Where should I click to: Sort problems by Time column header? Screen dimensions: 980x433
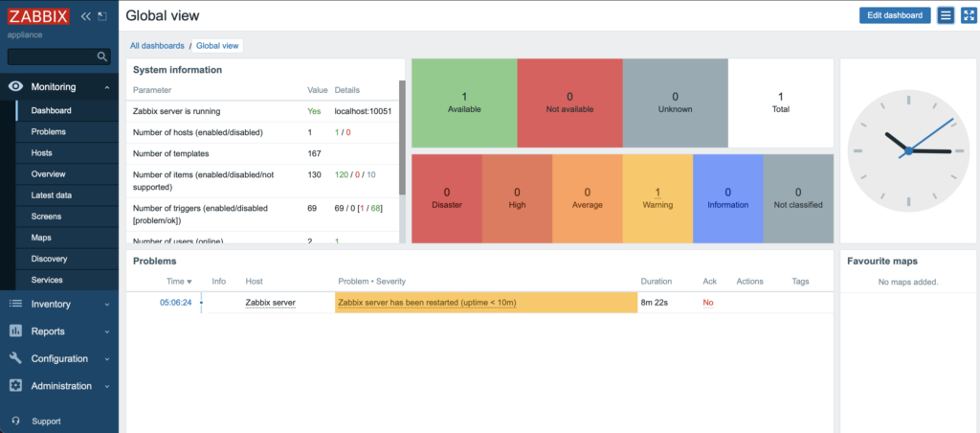coord(179,282)
